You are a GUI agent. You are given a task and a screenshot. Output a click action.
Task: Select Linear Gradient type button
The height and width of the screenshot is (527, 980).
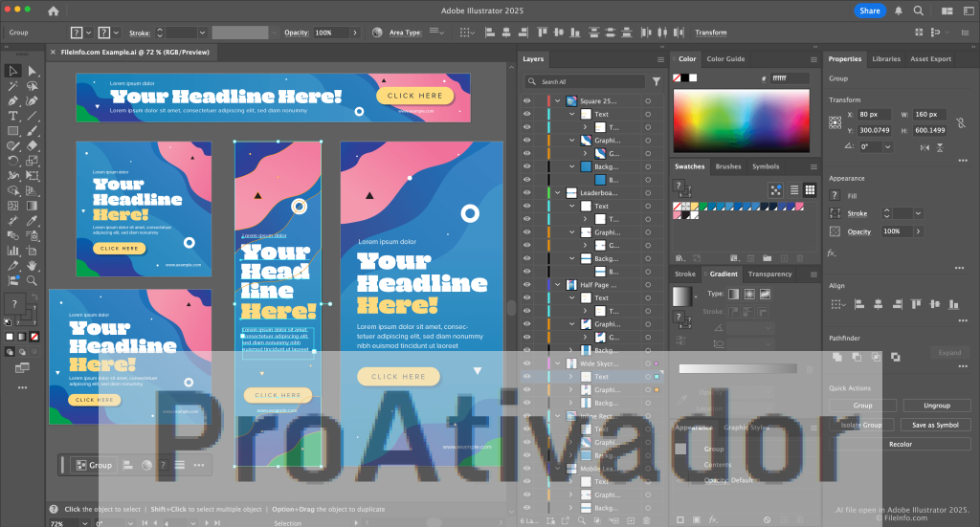coord(734,294)
